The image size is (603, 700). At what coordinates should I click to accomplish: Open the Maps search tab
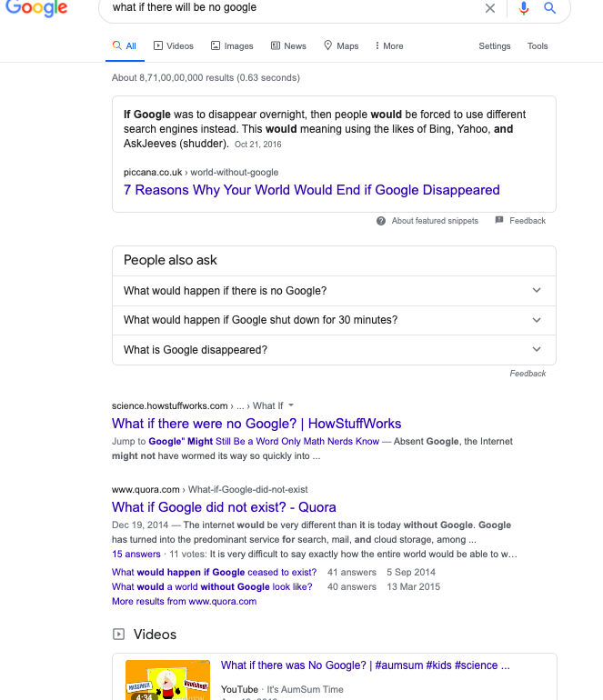[341, 46]
